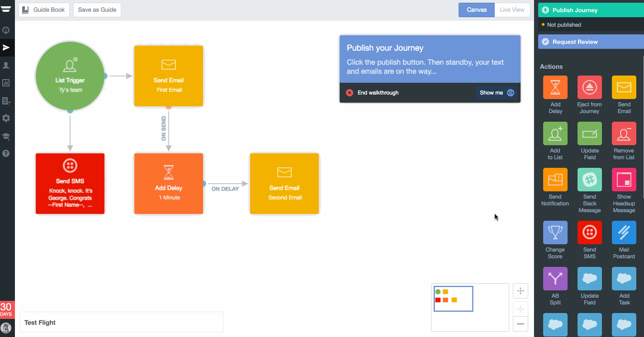Open the settings gear in sidebar

pos(6,118)
